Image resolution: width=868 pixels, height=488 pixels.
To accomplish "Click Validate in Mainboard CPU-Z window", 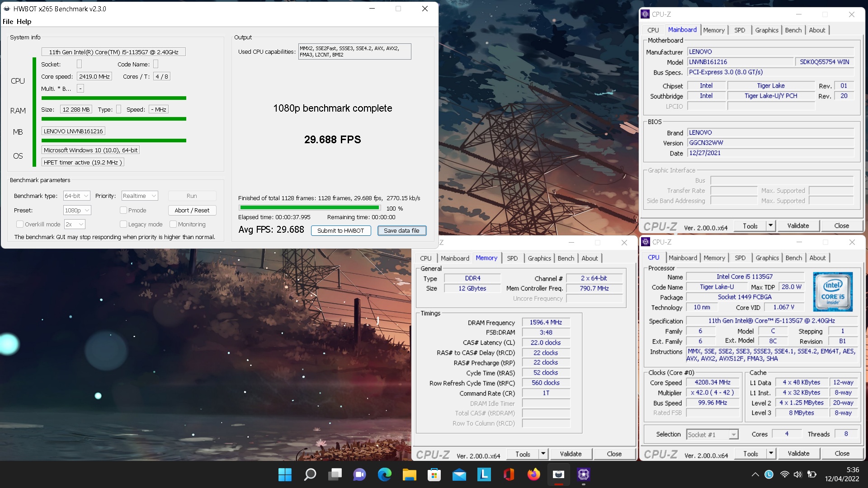I will [x=798, y=225].
